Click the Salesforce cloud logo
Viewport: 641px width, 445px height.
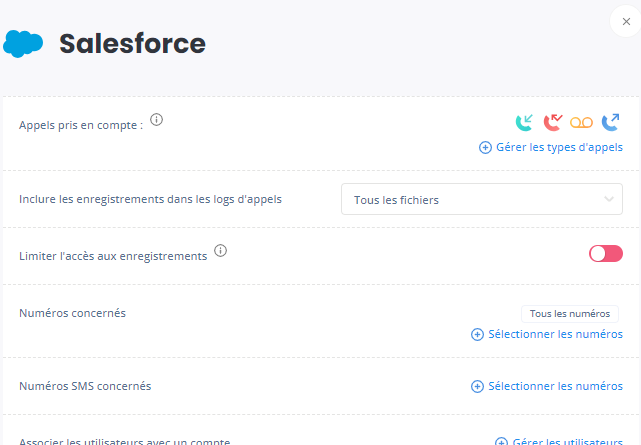coord(23,44)
